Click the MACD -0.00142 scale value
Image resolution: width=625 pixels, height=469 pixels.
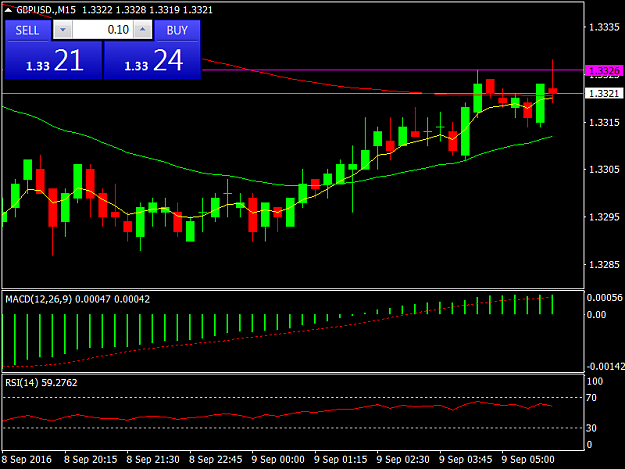click(x=605, y=367)
